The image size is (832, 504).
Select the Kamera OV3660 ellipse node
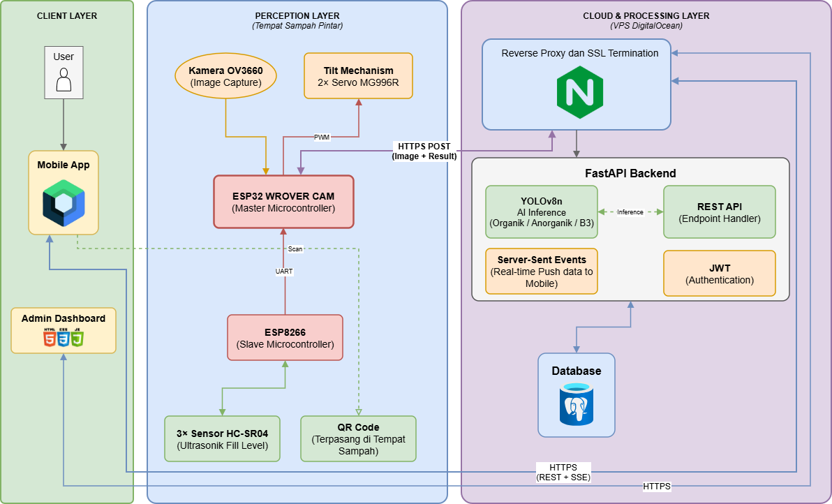[x=225, y=76]
